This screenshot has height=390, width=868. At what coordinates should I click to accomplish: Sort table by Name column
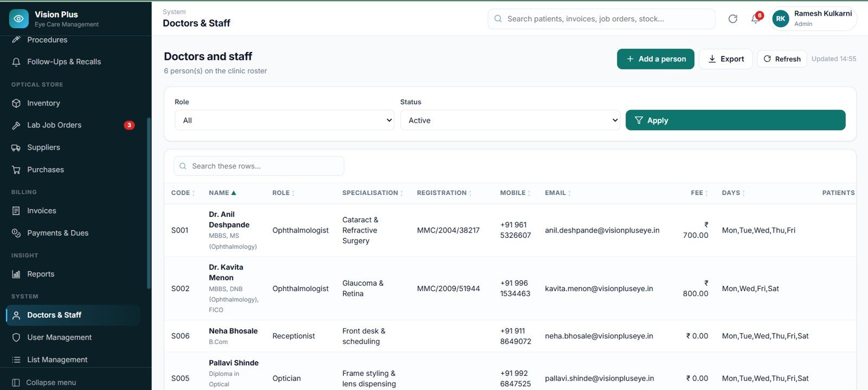pyautogui.click(x=222, y=193)
